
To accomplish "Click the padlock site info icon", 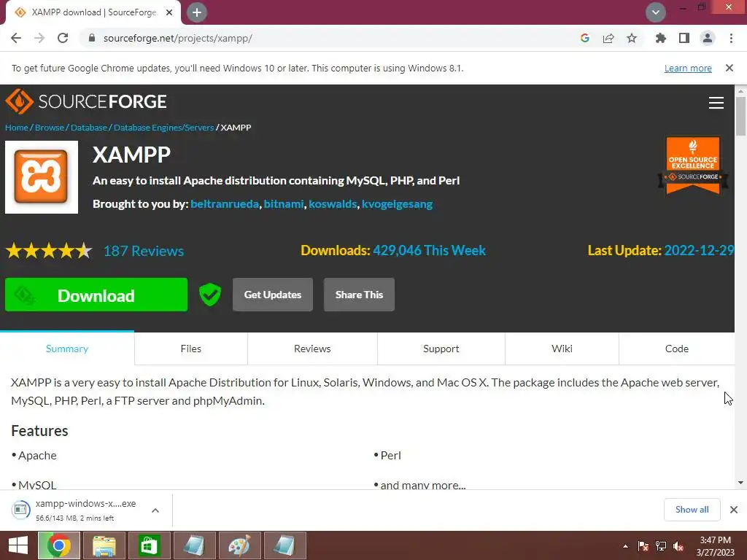I will tap(92, 38).
